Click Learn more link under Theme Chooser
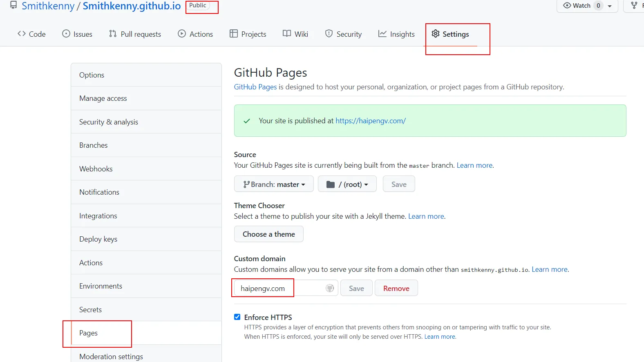The image size is (644, 362). [x=426, y=216]
